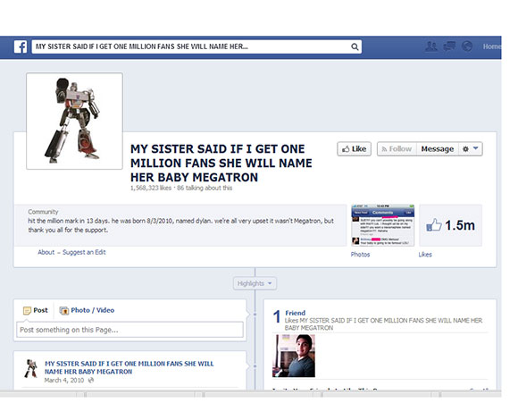The height and width of the screenshot is (420, 518).
Task: Click the page title heading text
Action: tap(221, 164)
